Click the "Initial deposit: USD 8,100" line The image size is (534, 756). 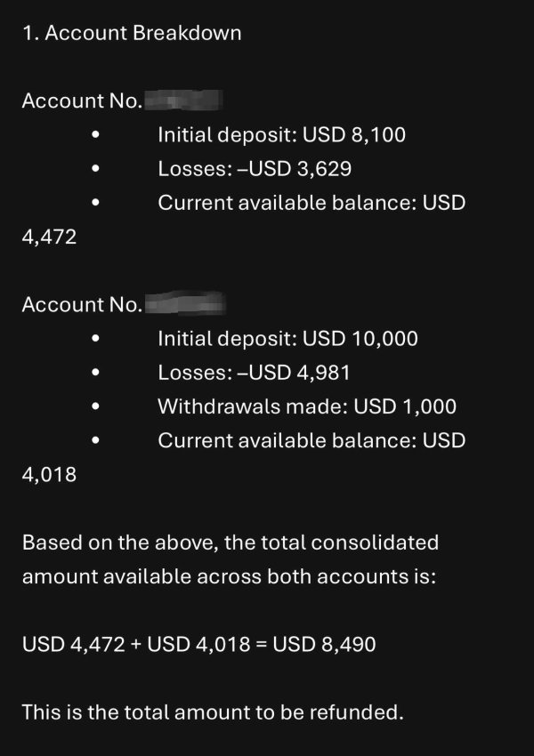[x=281, y=135]
